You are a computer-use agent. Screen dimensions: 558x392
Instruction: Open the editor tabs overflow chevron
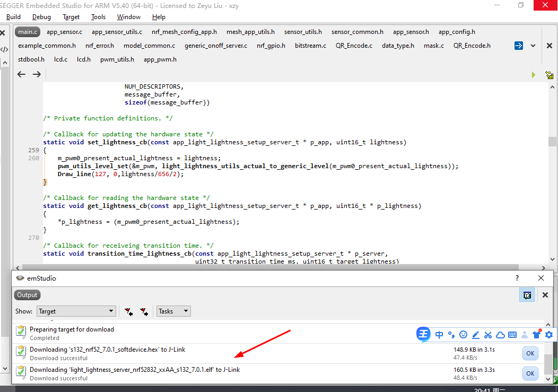tap(533, 46)
